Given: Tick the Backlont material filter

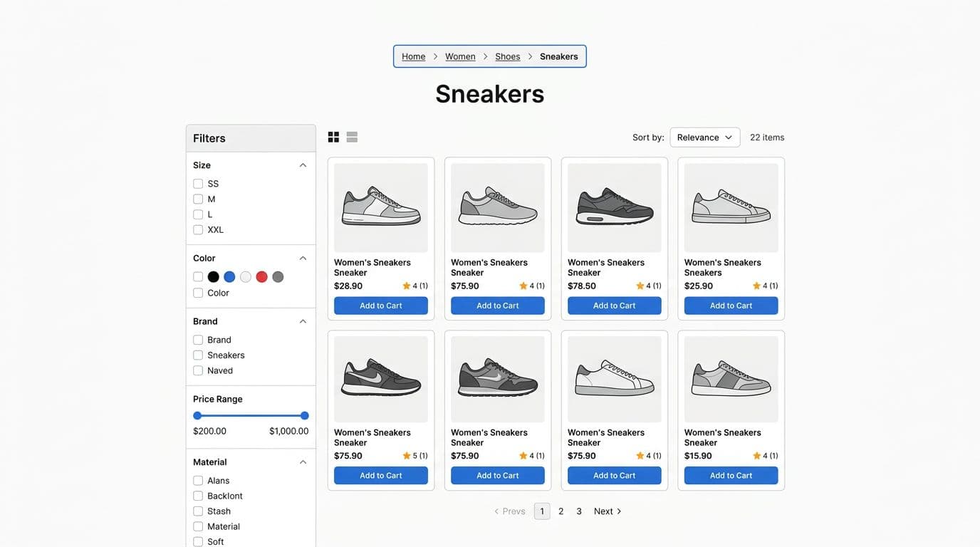Looking at the screenshot, I should pyautogui.click(x=198, y=496).
